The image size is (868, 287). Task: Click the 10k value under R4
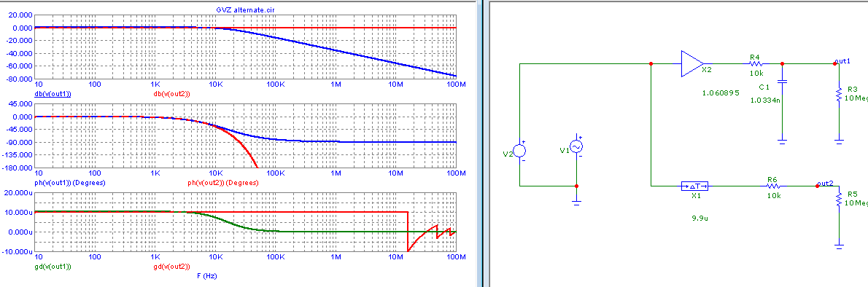757,74
